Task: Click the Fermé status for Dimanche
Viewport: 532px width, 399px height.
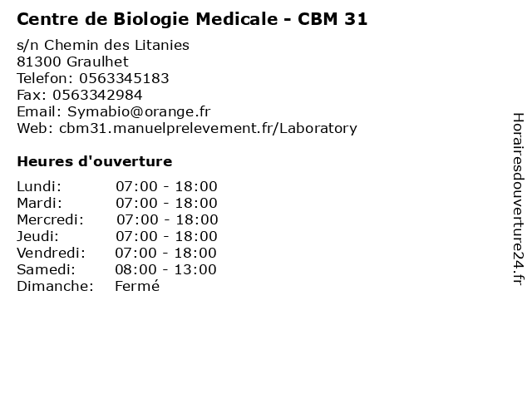Action: tap(137, 286)
